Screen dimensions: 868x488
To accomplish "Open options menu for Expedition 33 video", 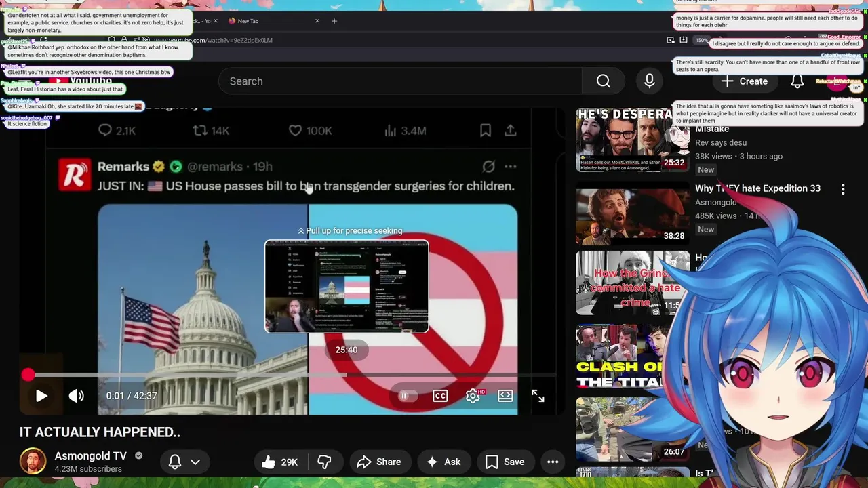I will (843, 190).
